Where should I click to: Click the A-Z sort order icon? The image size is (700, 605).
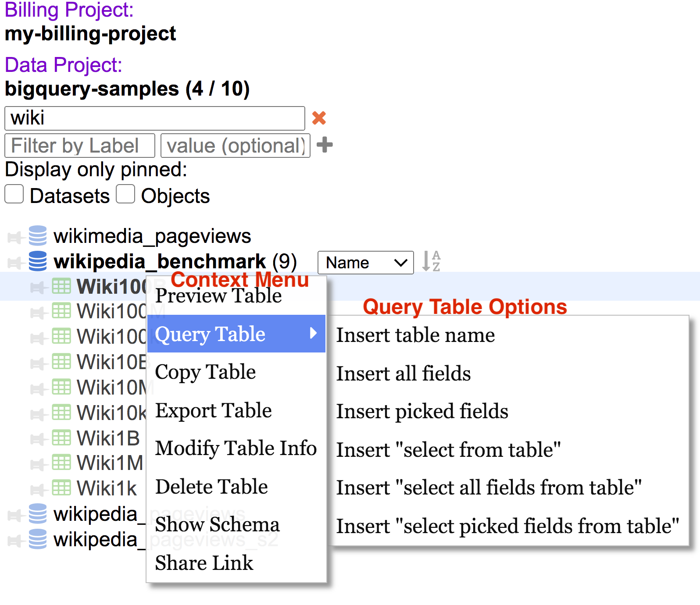[431, 261]
